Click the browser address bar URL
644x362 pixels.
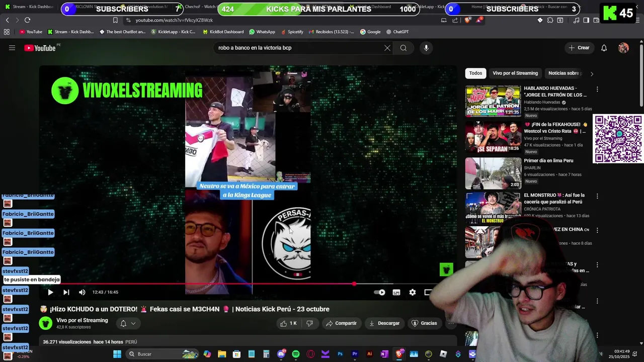tap(174, 20)
